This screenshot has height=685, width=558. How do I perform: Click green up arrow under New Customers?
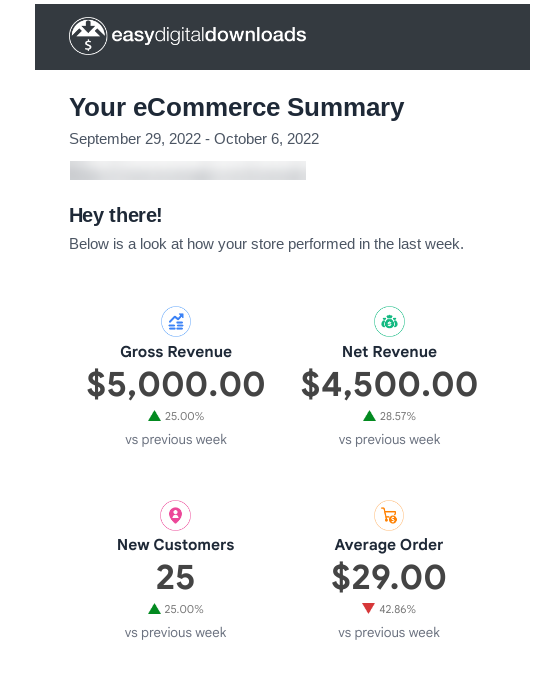pyautogui.click(x=154, y=609)
